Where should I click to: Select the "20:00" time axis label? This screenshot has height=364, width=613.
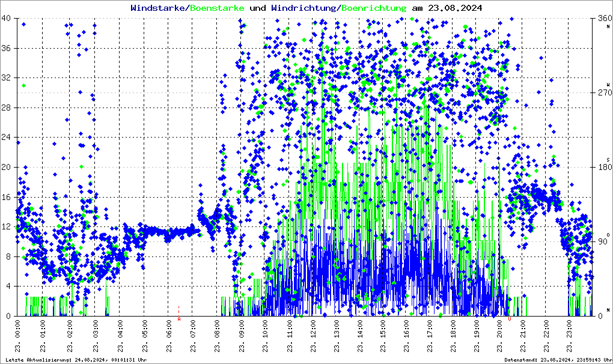pos(499,336)
